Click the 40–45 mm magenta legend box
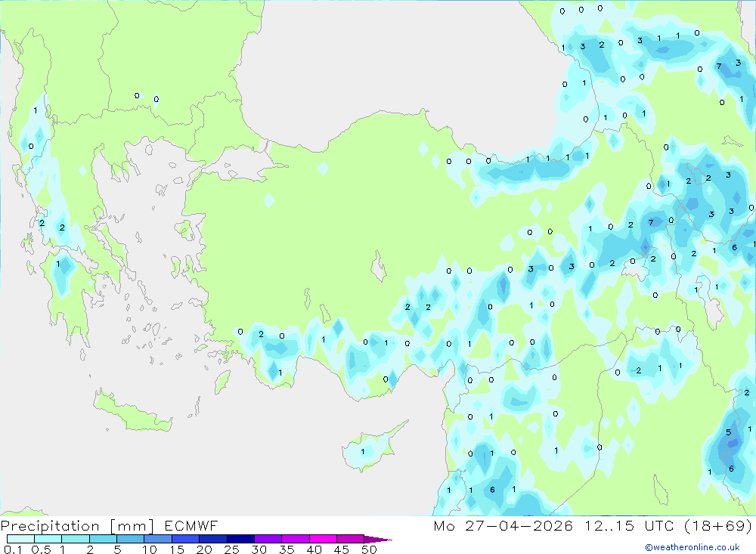Screen dimensions: 756x554 pos(323,539)
